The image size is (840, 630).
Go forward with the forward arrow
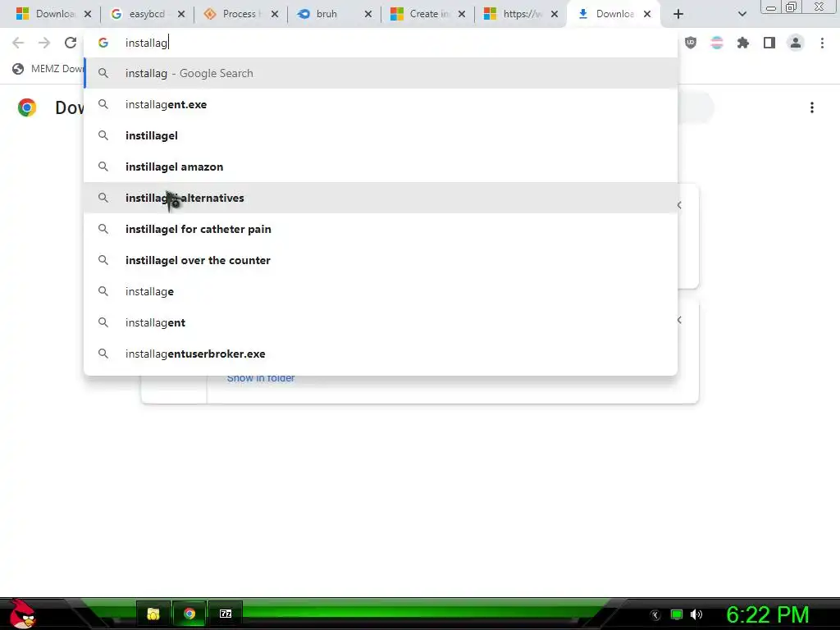[44, 43]
